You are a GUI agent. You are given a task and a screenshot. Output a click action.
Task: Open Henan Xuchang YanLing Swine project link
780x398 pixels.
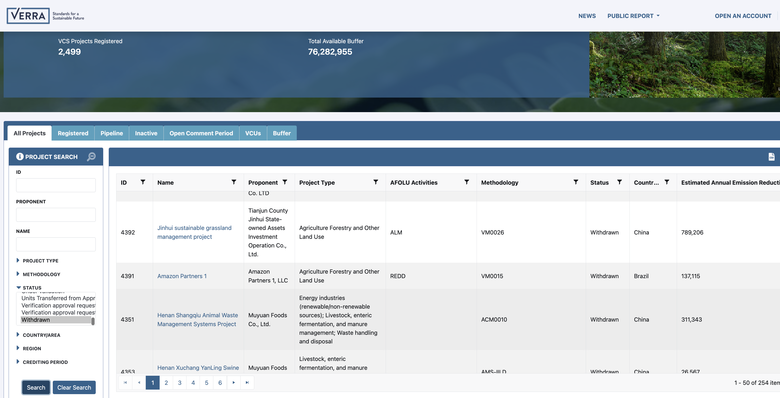point(198,368)
